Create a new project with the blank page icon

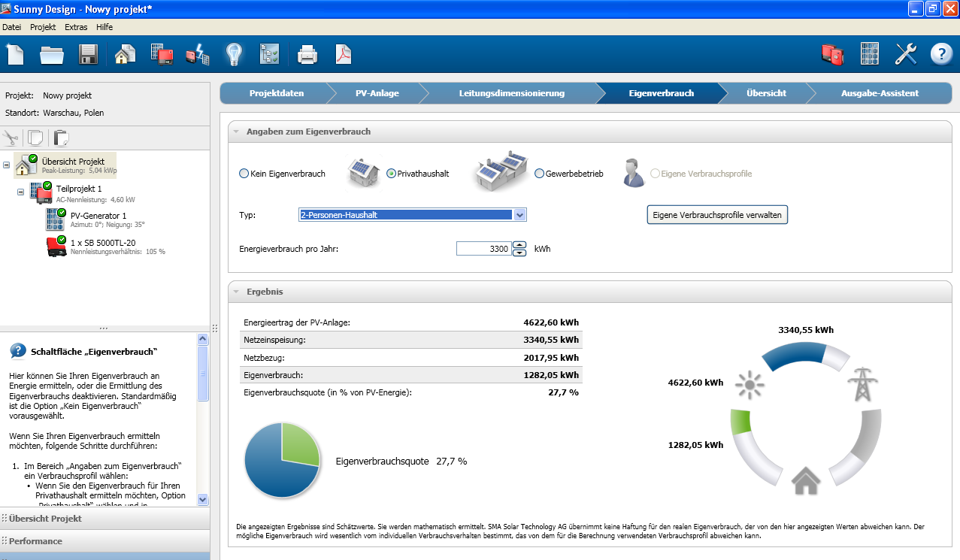pyautogui.click(x=15, y=54)
